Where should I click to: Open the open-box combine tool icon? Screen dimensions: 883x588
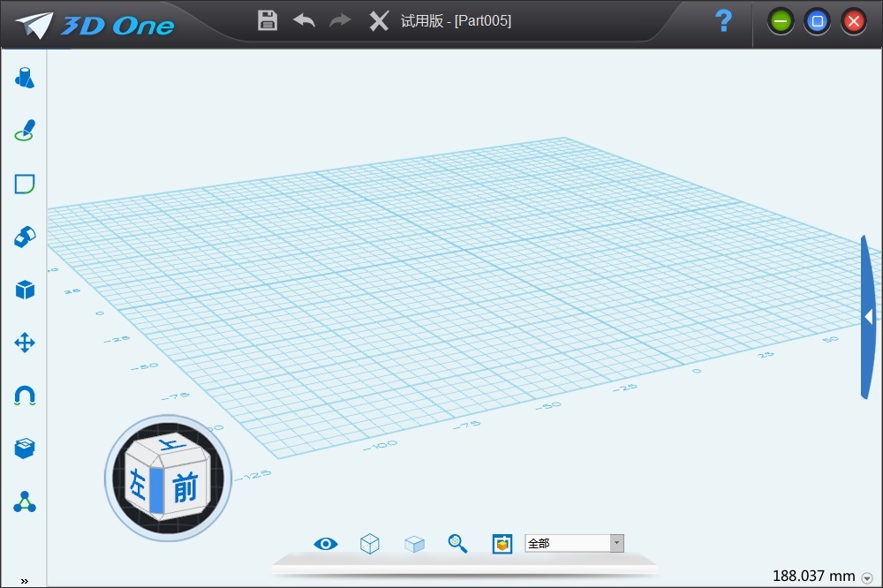coord(25,449)
